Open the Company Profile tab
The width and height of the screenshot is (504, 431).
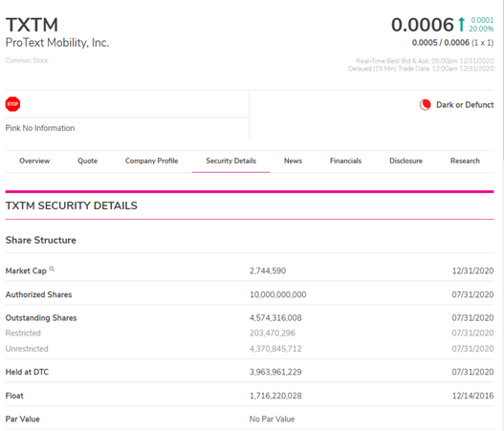click(151, 161)
